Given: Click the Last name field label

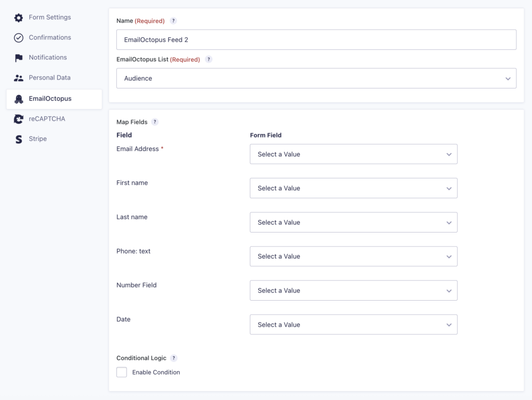Looking at the screenshot, I should (x=132, y=217).
